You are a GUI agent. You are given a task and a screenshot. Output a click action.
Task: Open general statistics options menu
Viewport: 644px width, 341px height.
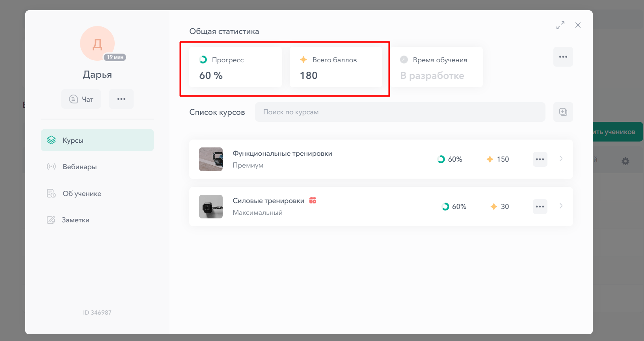click(x=563, y=57)
